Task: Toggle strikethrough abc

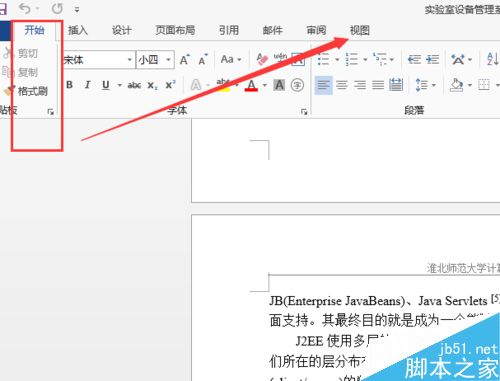Action: click(134, 85)
